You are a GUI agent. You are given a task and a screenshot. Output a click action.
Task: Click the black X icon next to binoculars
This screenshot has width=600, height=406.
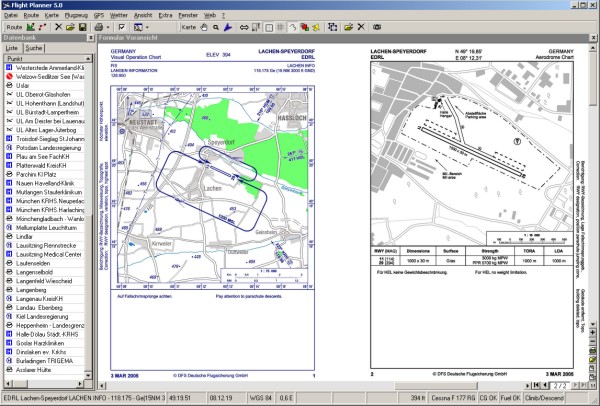361,27
